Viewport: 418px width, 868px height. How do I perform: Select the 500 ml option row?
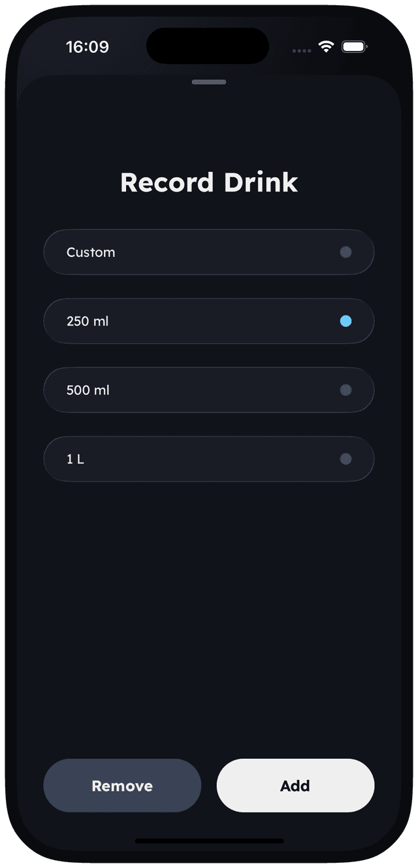click(x=209, y=390)
